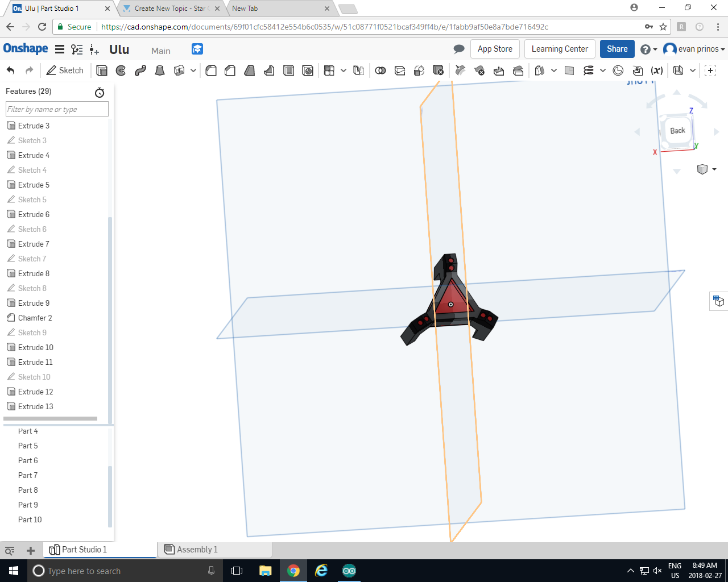Open the evan prinos account menu
Screen dimensions: 728x582
(x=694, y=49)
